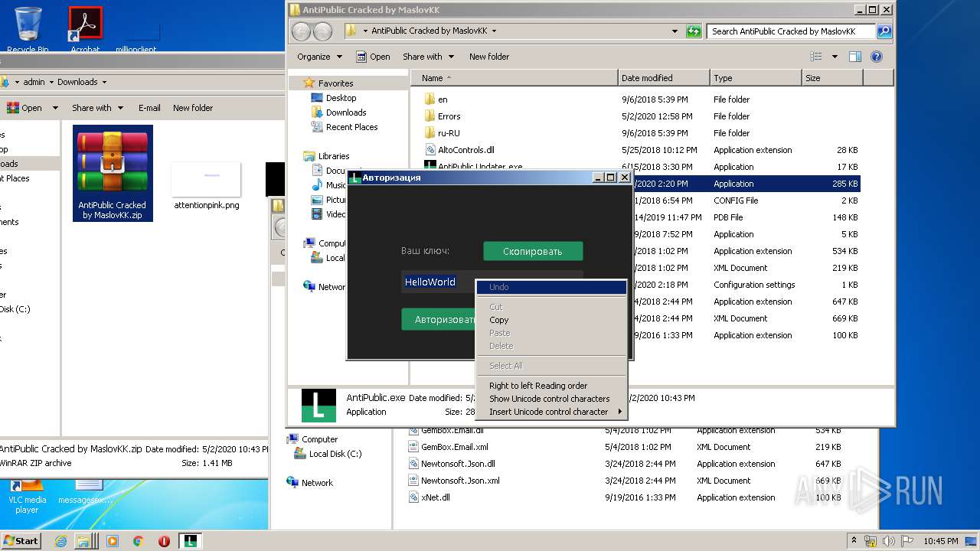The image size is (980, 551).
Task: Select the AltoControls.dll file icon
Action: click(x=430, y=150)
